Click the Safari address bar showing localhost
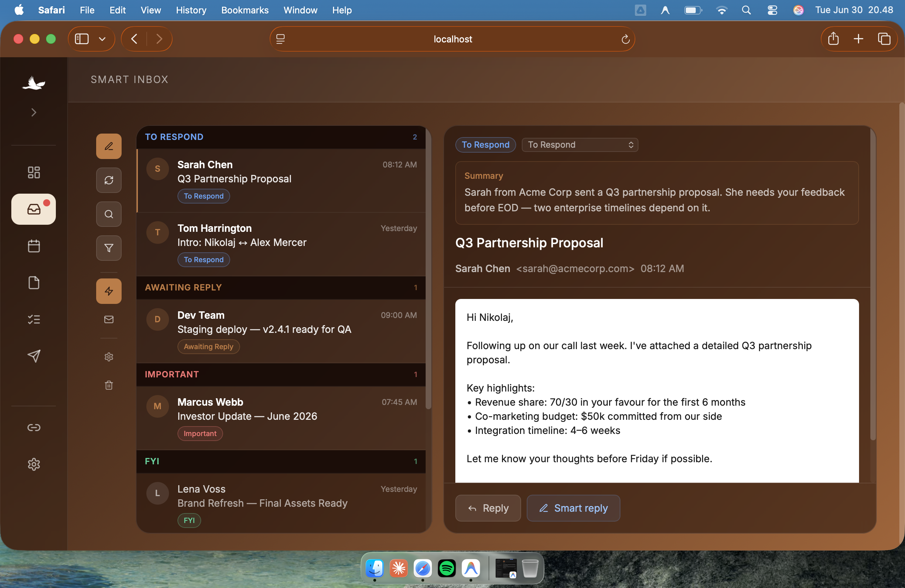 [452, 39]
